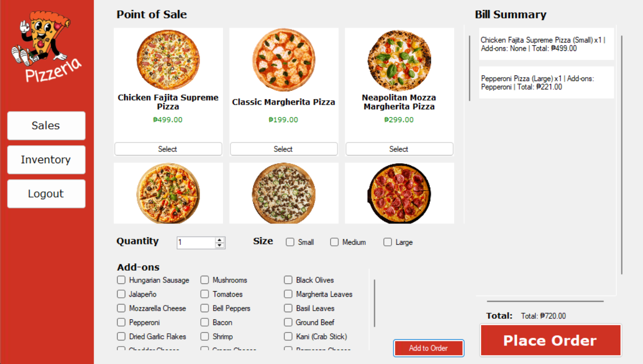
Task: Open the Sales section
Action: click(46, 125)
